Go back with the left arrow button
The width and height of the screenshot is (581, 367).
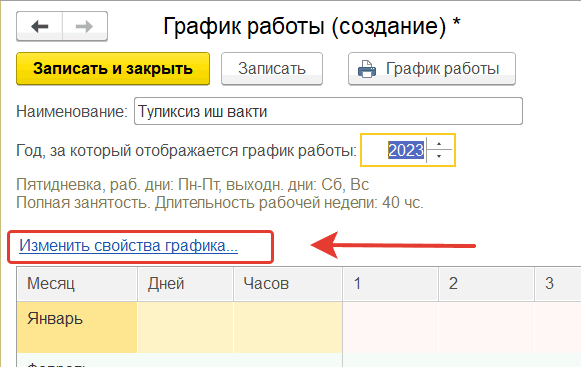tap(40, 26)
